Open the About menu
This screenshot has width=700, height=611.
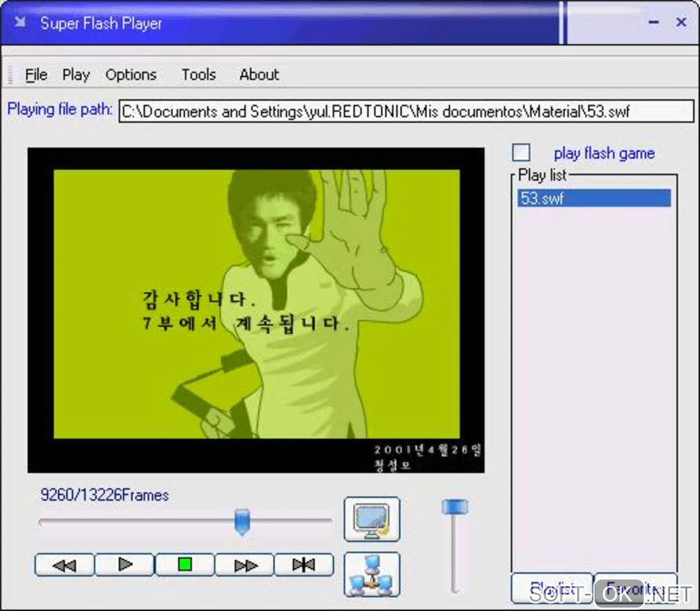tap(259, 75)
